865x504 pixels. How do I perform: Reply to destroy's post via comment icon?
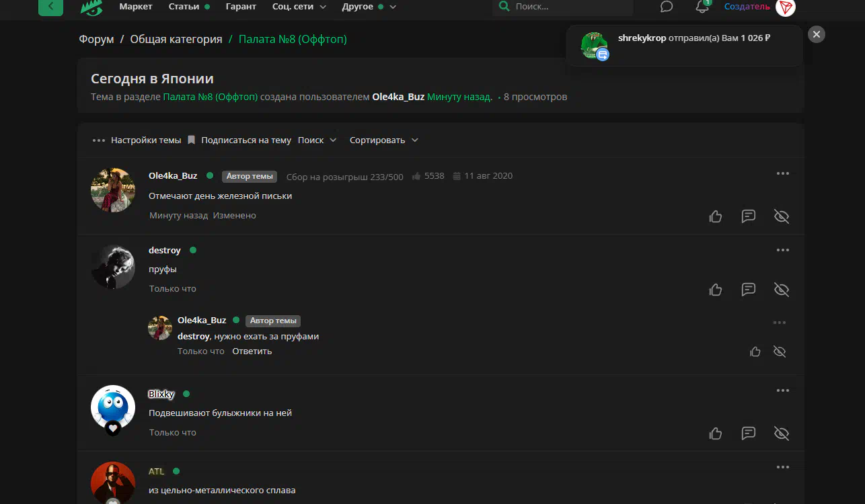748,290
